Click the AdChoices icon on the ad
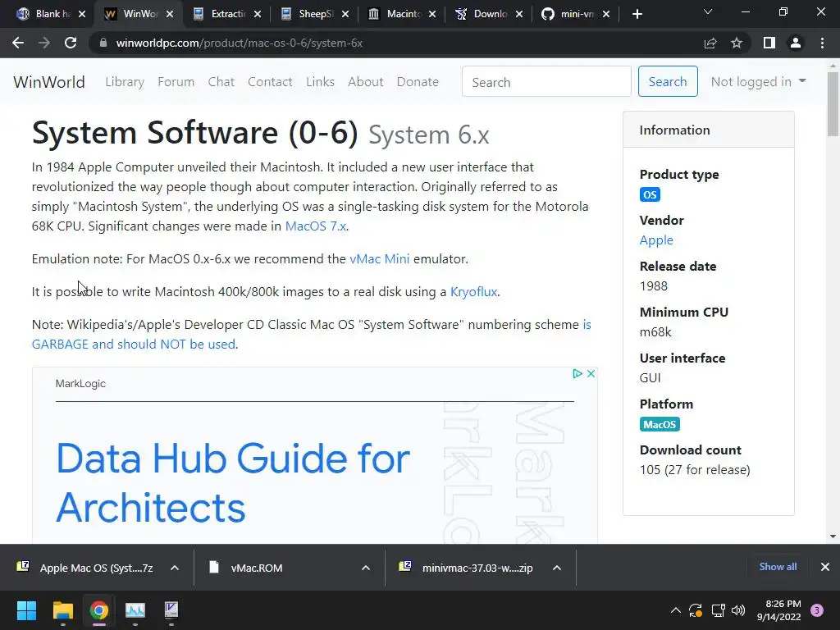 click(577, 373)
